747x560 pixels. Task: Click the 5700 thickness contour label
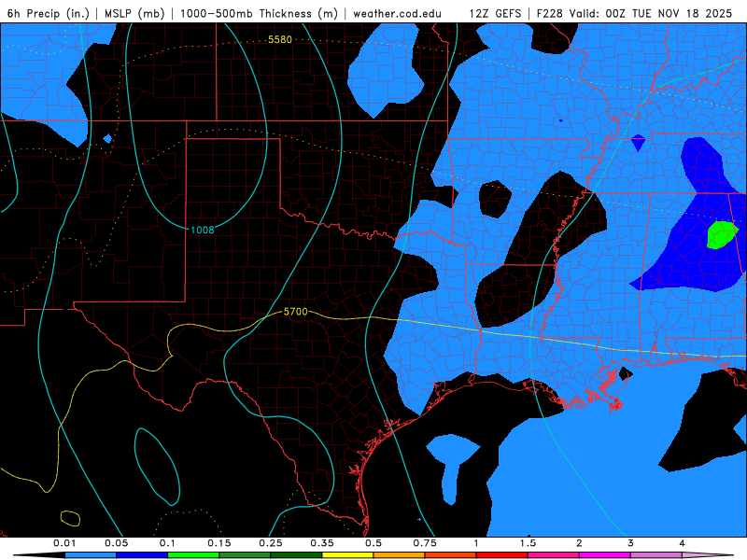pos(295,312)
